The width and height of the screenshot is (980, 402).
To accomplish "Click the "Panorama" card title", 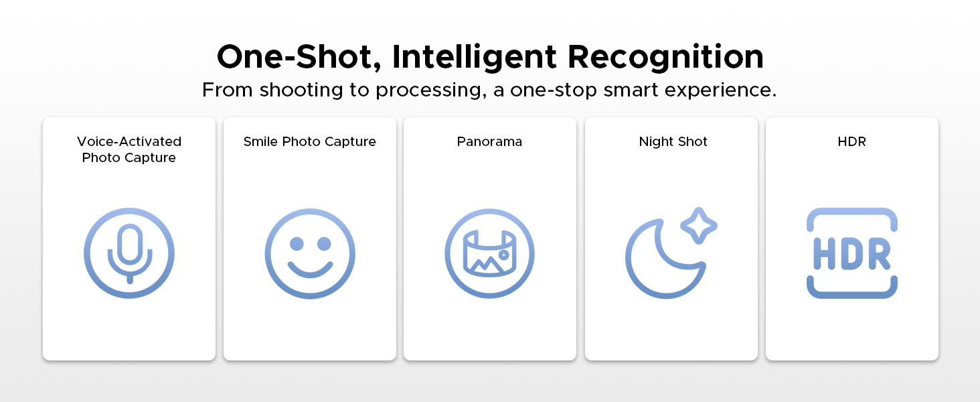I will click(490, 141).
